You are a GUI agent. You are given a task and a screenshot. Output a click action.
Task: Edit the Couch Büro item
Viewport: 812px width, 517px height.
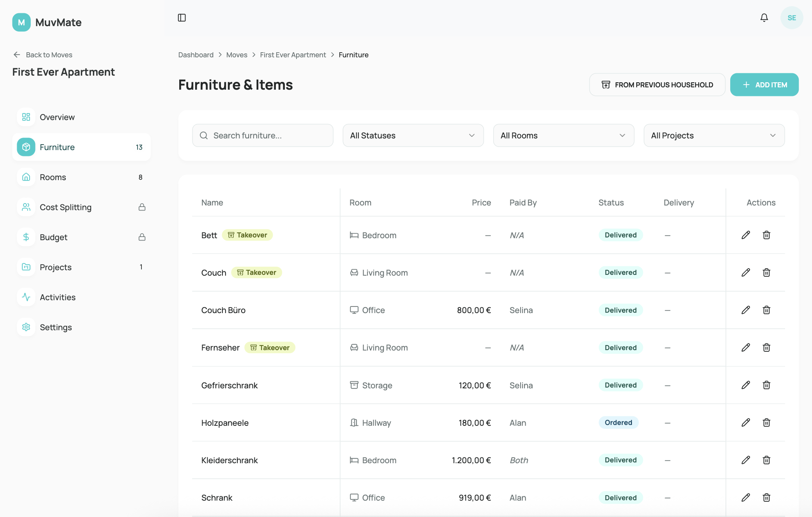point(745,310)
